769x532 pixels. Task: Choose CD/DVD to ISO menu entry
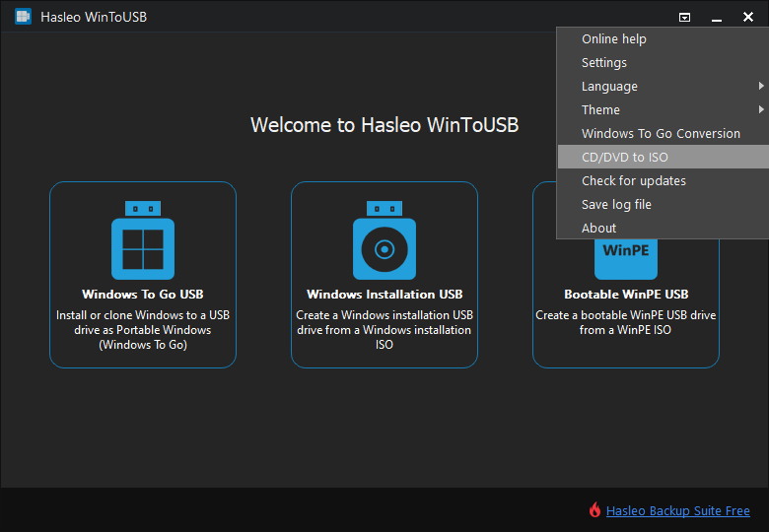[x=664, y=157]
